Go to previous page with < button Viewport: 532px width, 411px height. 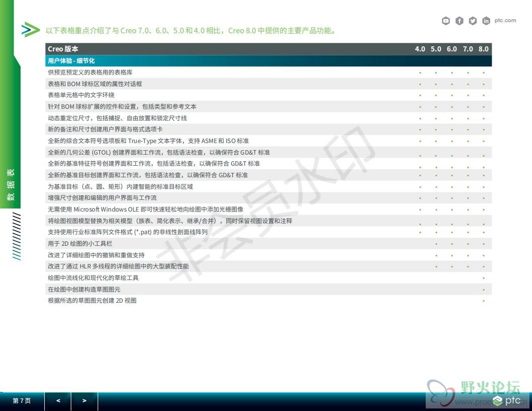coord(58,401)
